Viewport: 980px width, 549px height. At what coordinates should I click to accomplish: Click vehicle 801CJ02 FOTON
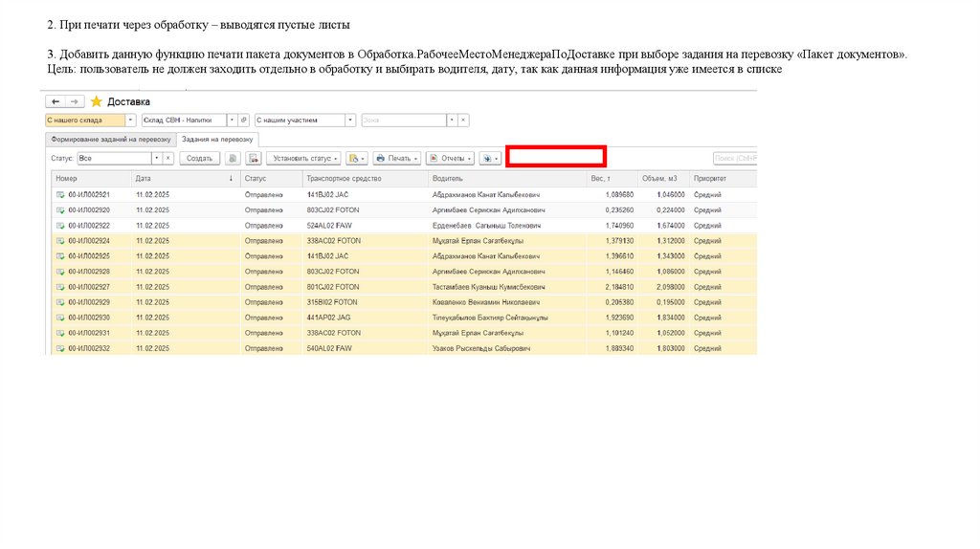coord(332,287)
